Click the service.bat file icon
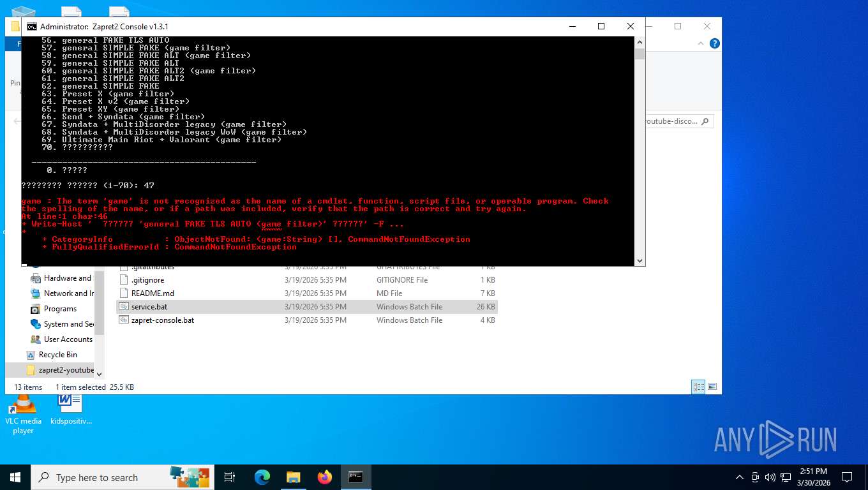This screenshot has width=868, height=490. click(x=124, y=307)
